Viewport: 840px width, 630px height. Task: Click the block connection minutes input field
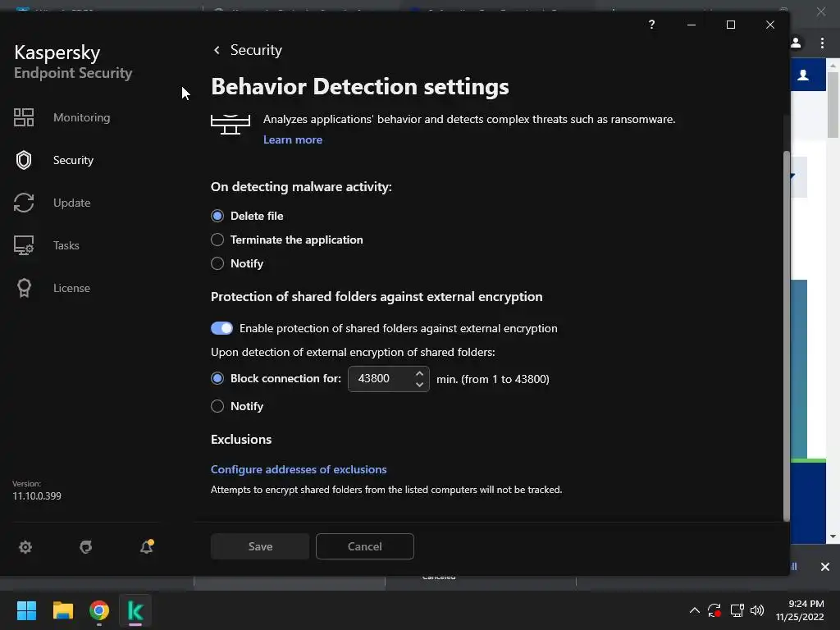pyautogui.click(x=380, y=379)
